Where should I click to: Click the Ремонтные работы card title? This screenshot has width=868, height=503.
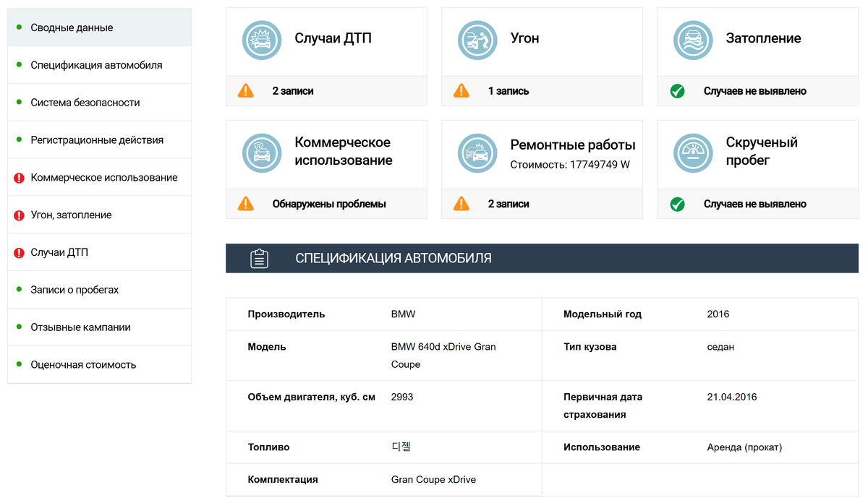coord(573,145)
